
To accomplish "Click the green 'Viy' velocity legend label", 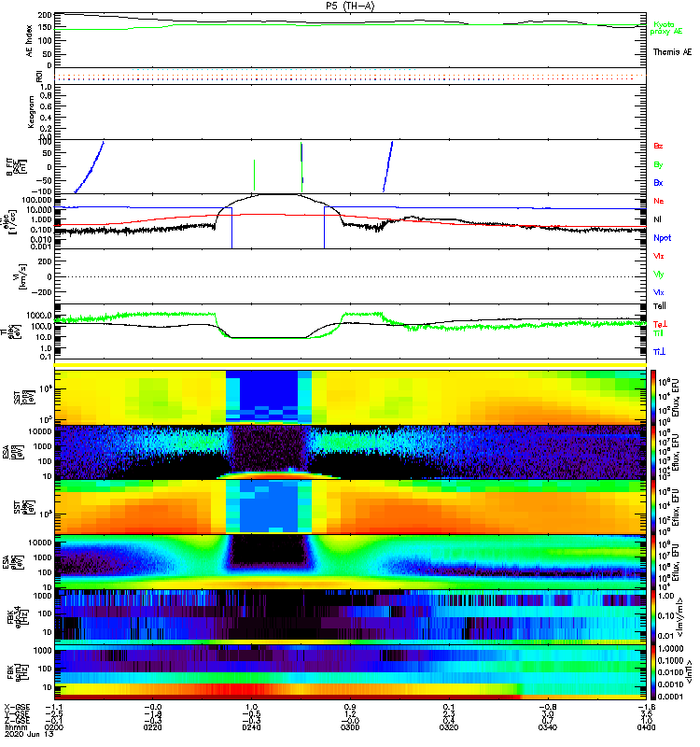I will 658,275.
